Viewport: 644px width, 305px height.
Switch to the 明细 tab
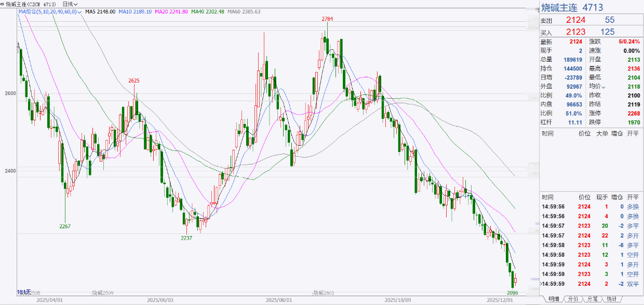pyautogui.click(x=554, y=299)
